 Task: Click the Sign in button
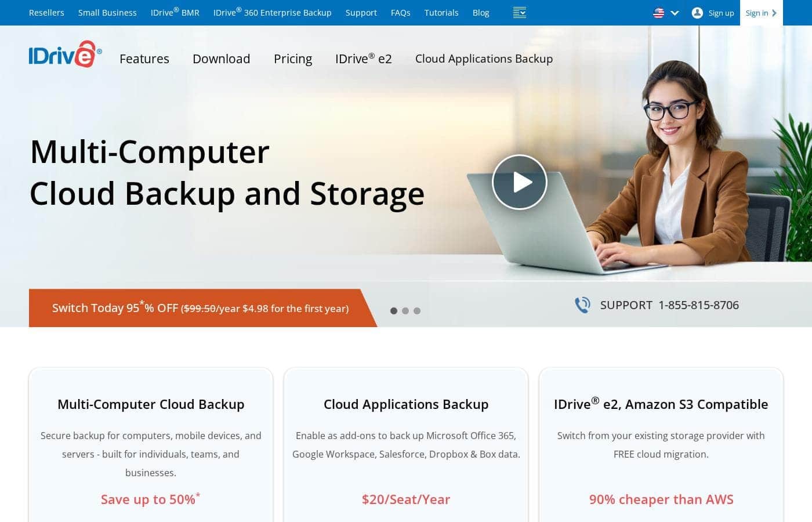pyautogui.click(x=761, y=13)
